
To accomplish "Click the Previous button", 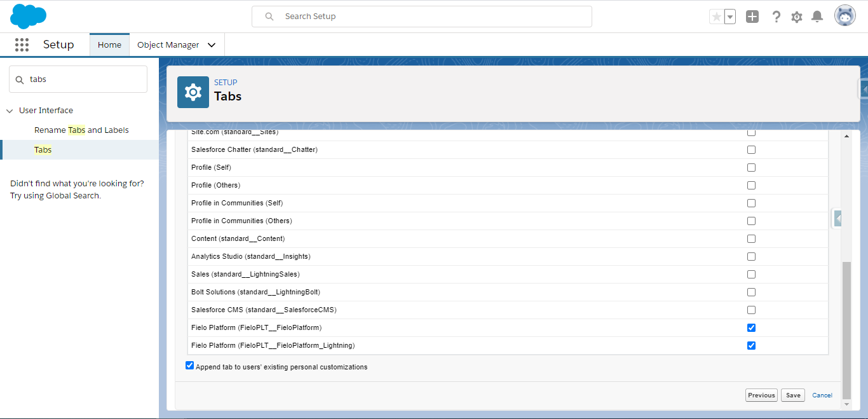I will coord(761,395).
